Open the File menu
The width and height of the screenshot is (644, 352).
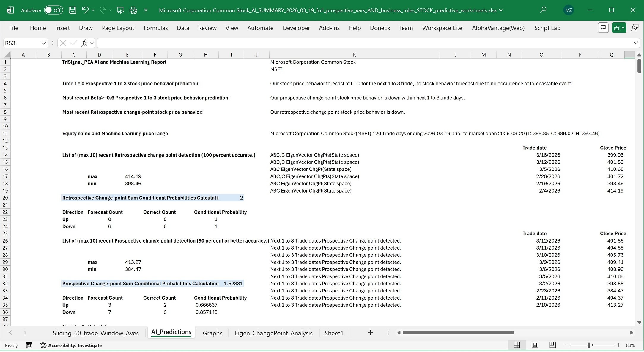pyautogui.click(x=14, y=28)
